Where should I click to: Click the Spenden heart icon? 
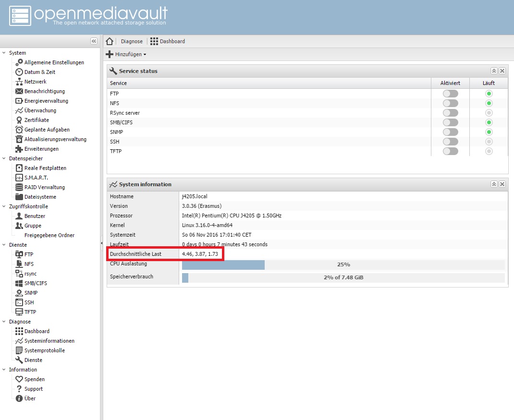[19, 379]
